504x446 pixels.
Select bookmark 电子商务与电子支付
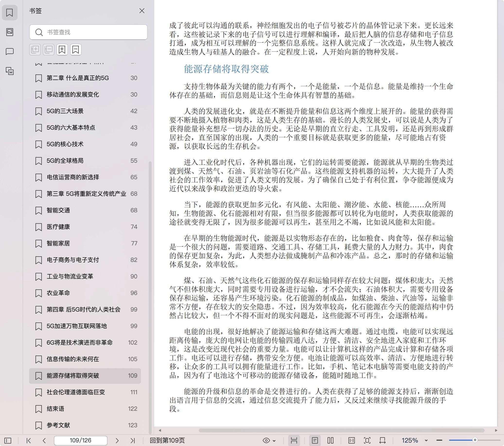(x=85, y=260)
